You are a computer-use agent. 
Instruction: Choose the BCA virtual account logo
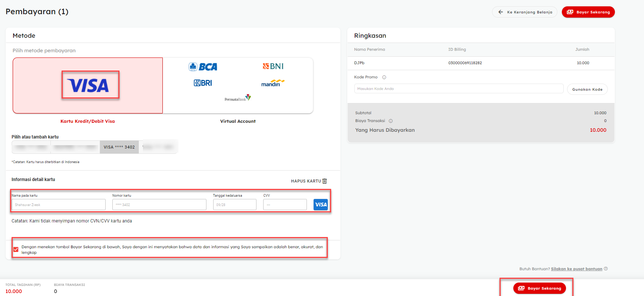(203, 67)
